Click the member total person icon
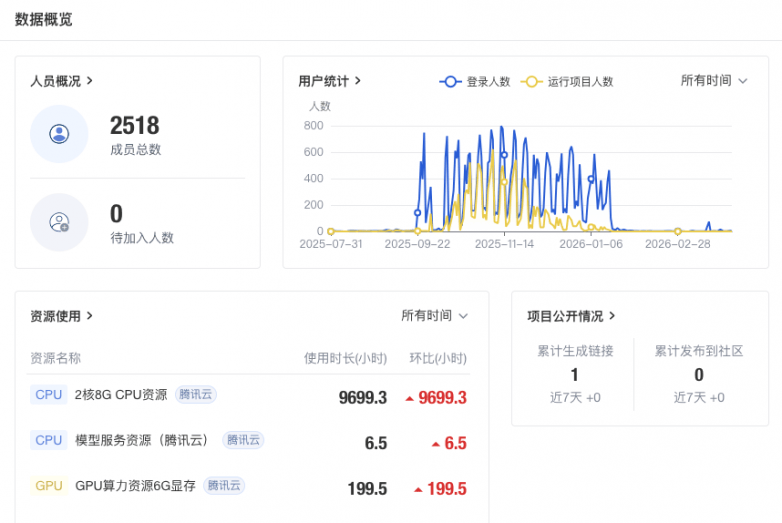The width and height of the screenshot is (782, 523). pyautogui.click(x=59, y=134)
